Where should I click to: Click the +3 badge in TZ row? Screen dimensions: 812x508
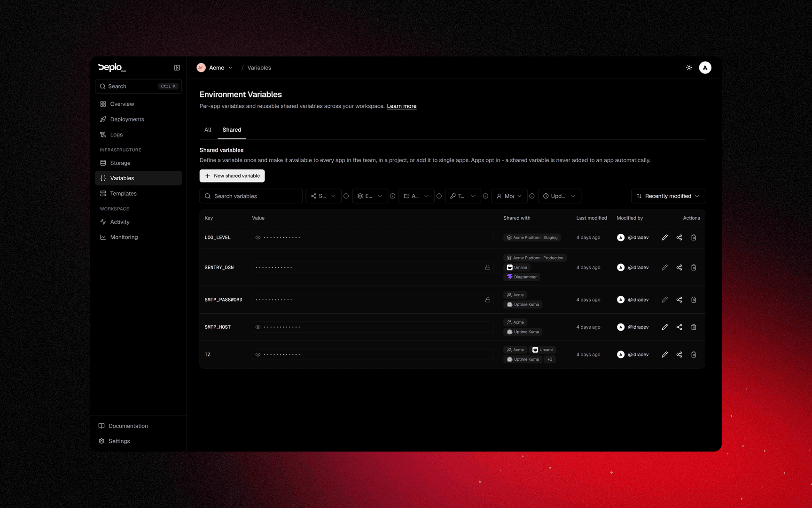pos(550,359)
